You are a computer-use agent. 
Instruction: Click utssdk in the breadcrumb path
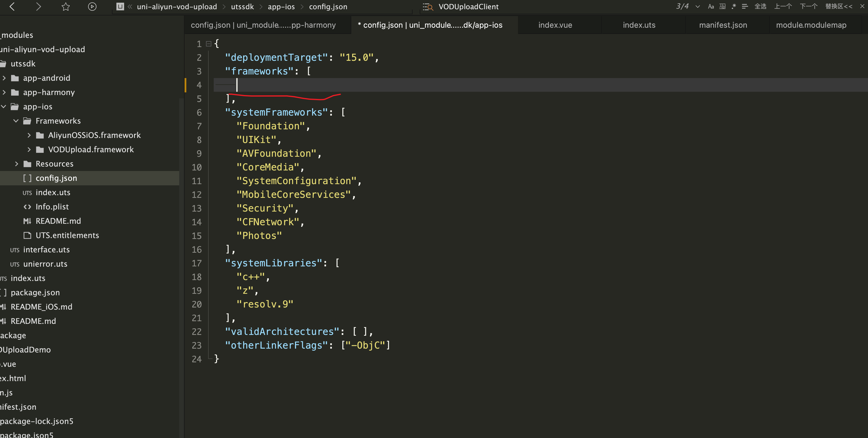coord(242,7)
